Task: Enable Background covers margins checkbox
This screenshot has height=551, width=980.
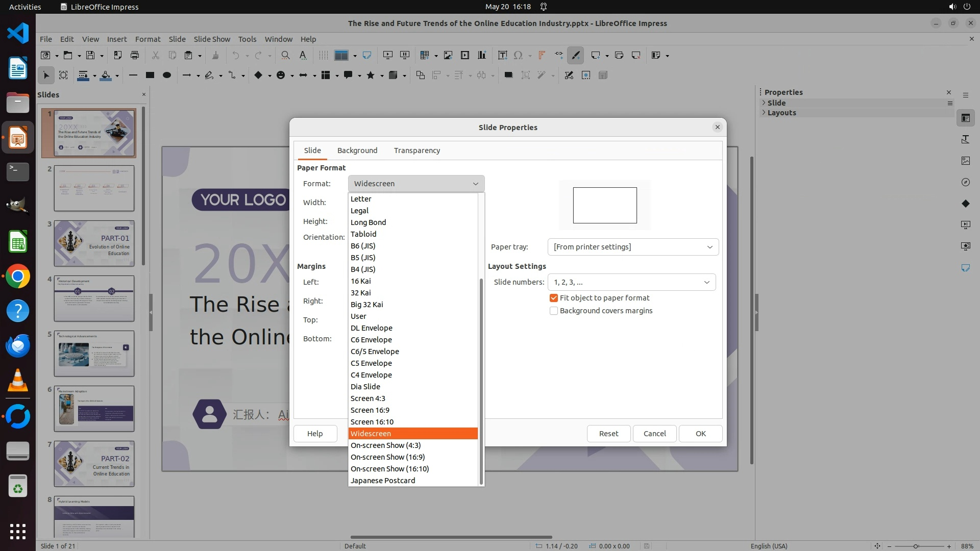Action: point(553,311)
